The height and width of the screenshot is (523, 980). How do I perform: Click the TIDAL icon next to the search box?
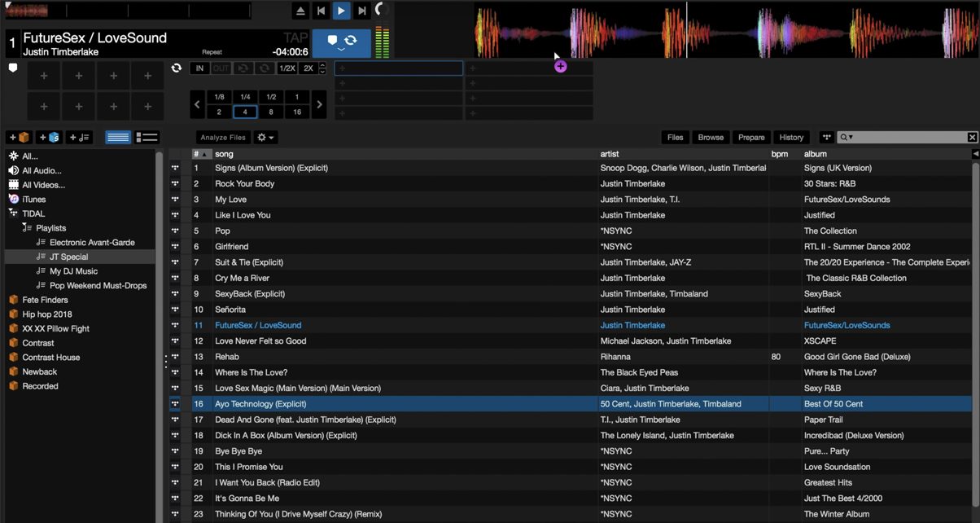pyautogui.click(x=826, y=138)
